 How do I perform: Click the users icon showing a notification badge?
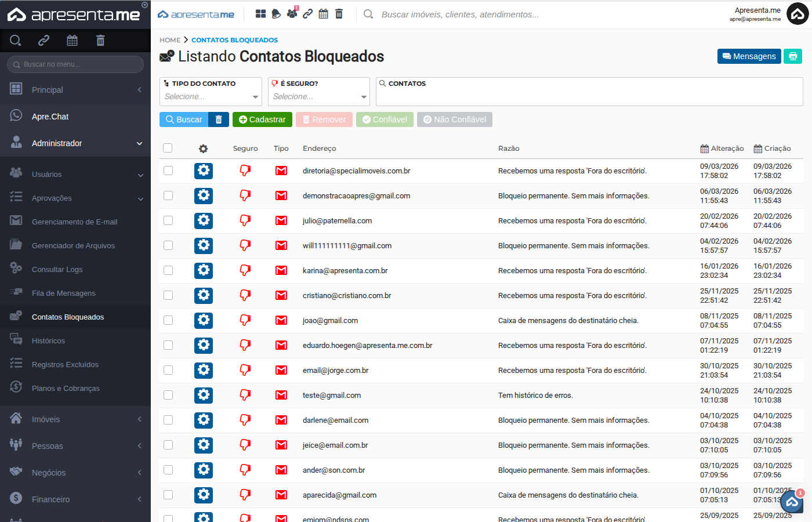[x=292, y=13]
